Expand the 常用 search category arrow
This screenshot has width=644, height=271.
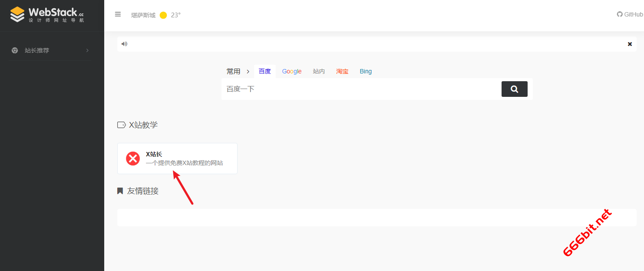click(248, 72)
